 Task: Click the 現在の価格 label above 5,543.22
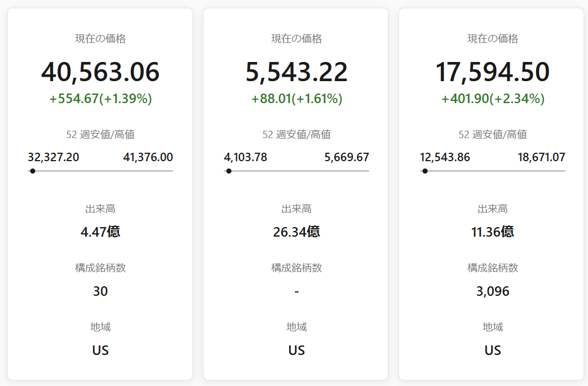pyautogui.click(x=296, y=38)
